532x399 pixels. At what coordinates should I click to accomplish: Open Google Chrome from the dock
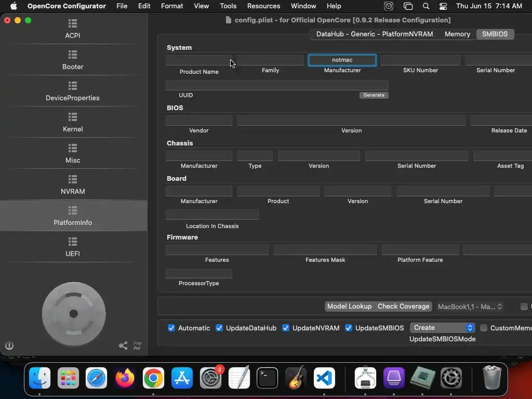[153, 378]
